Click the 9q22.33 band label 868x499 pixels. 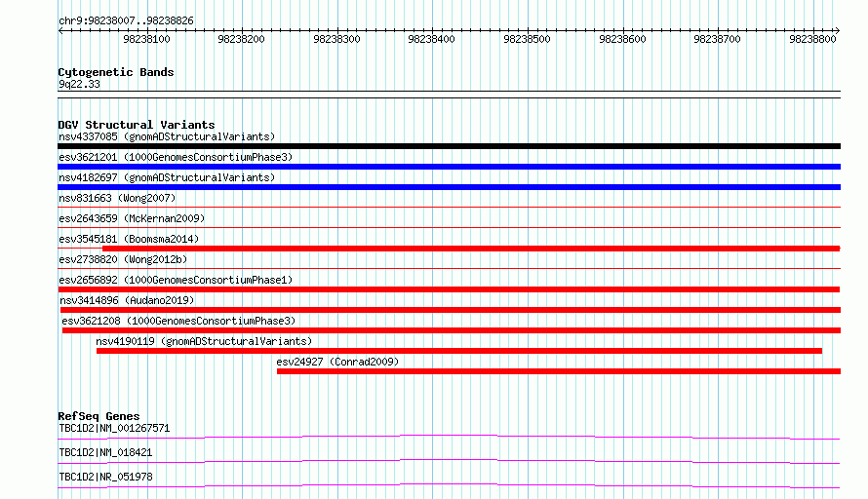point(79,84)
